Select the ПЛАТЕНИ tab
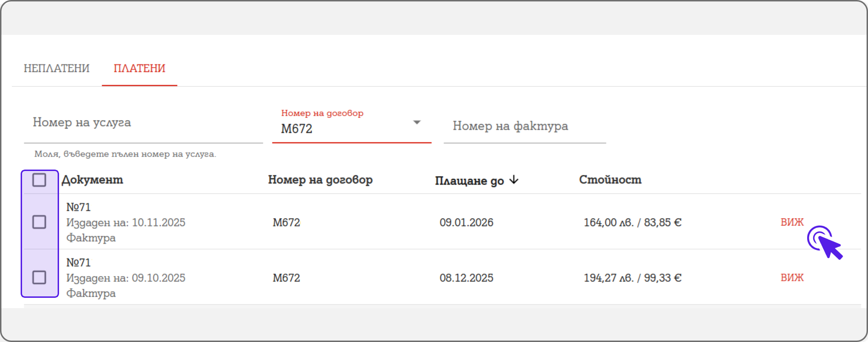 pos(139,68)
